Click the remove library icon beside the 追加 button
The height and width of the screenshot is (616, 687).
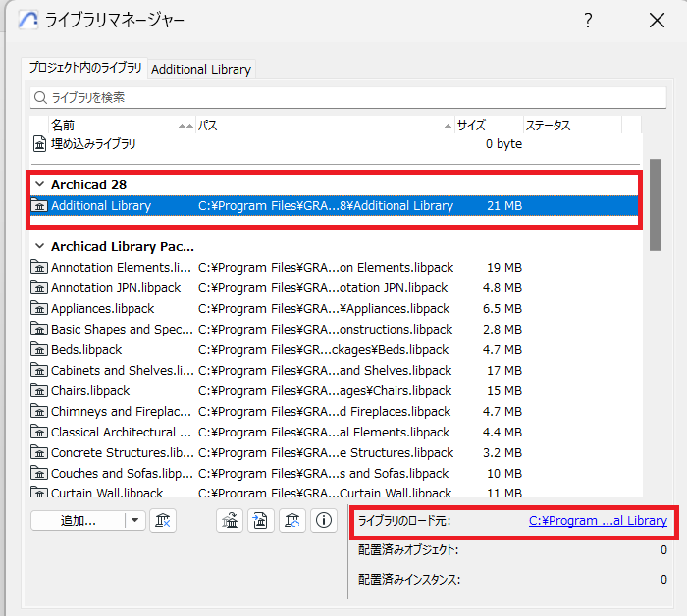(x=163, y=520)
